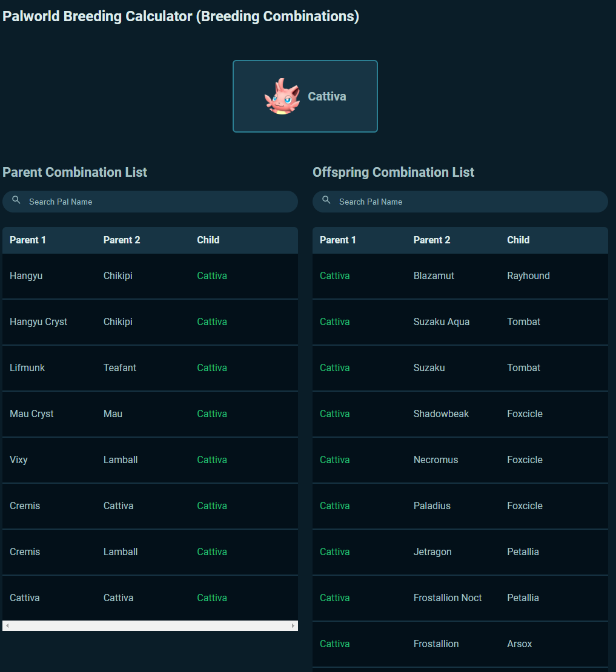Click the Offspring Combination List heading
Screen dimensions: 616x672
tap(394, 173)
